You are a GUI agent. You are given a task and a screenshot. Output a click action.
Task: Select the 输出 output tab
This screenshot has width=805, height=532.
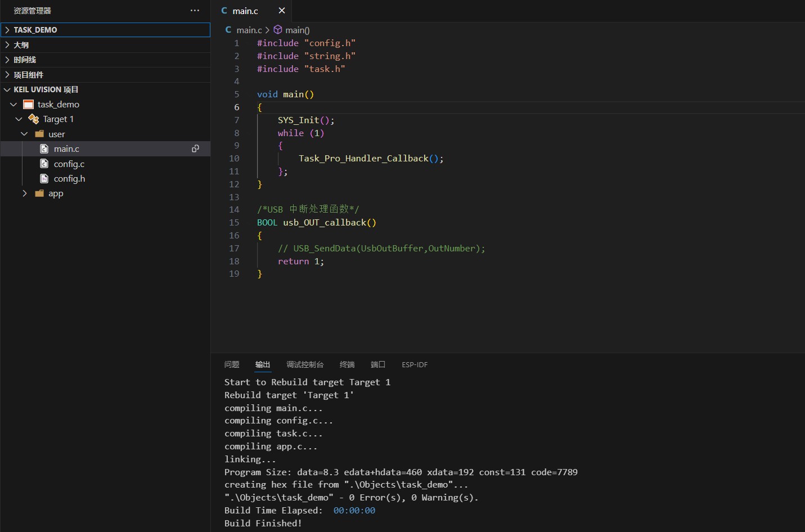pyautogui.click(x=263, y=364)
